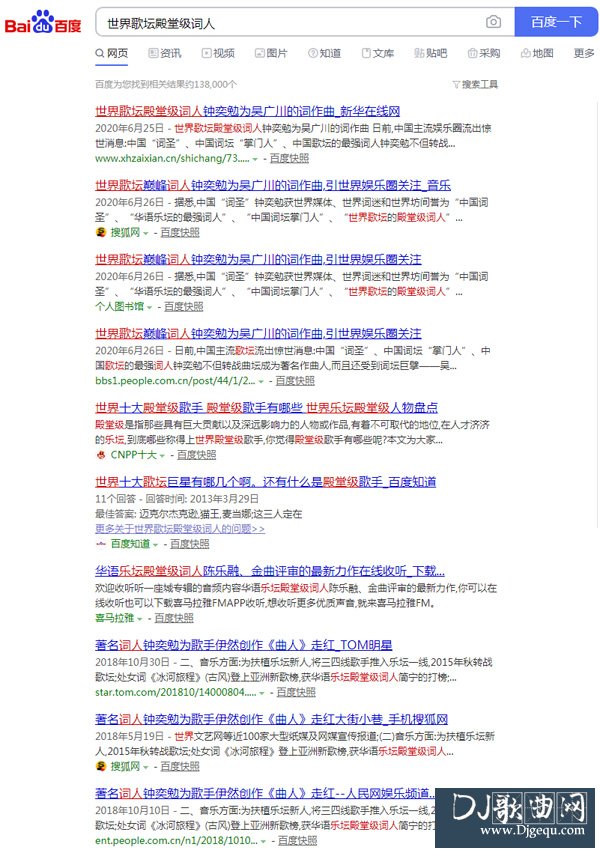Open 百度快照 beside 个人图书馆
600x853 pixels.
point(184,306)
